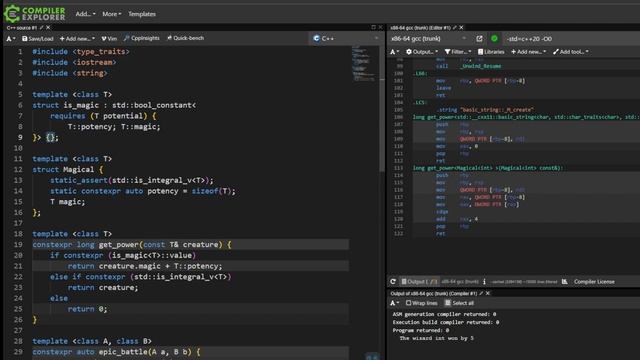The height and width of the screenshot is (360, 640).
Task: Expand Add new dropdown in source editor
Action: click(77, 38)
